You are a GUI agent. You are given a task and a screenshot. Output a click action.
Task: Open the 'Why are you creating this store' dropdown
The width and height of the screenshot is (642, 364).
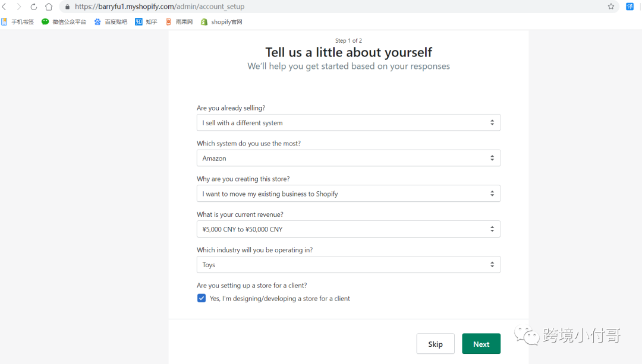coord(348,194)
